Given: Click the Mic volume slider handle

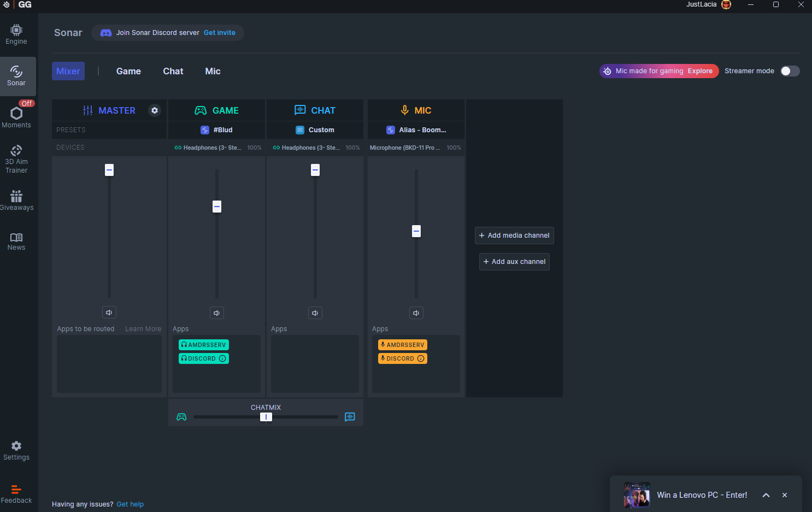Looking at the screenshot, I should (x=416, y=231).
